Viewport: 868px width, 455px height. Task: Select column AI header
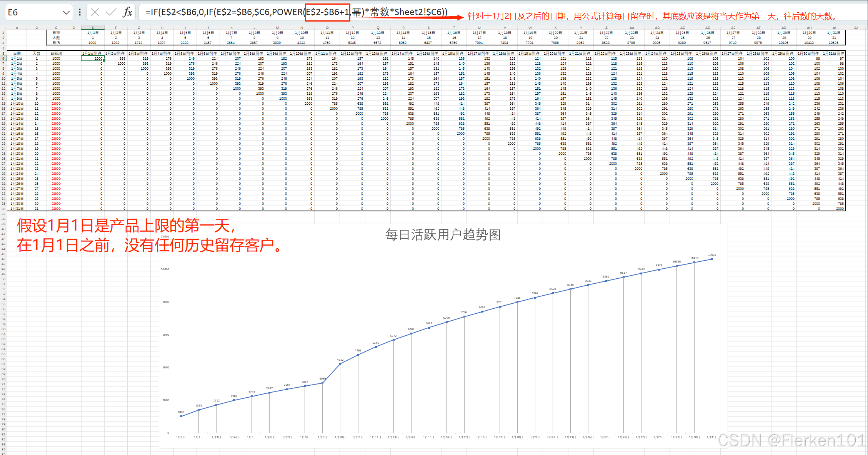point(834,28)
